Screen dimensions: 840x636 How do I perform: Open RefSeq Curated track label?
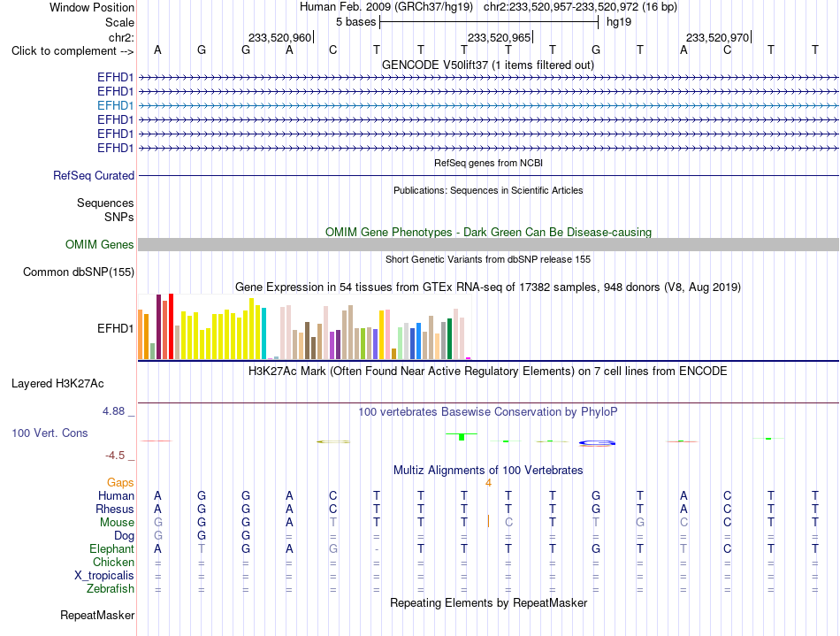[x=94, y=175]
